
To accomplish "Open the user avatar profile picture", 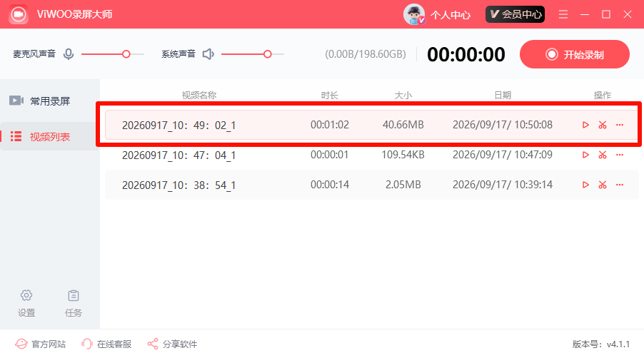I will [414, 14].
